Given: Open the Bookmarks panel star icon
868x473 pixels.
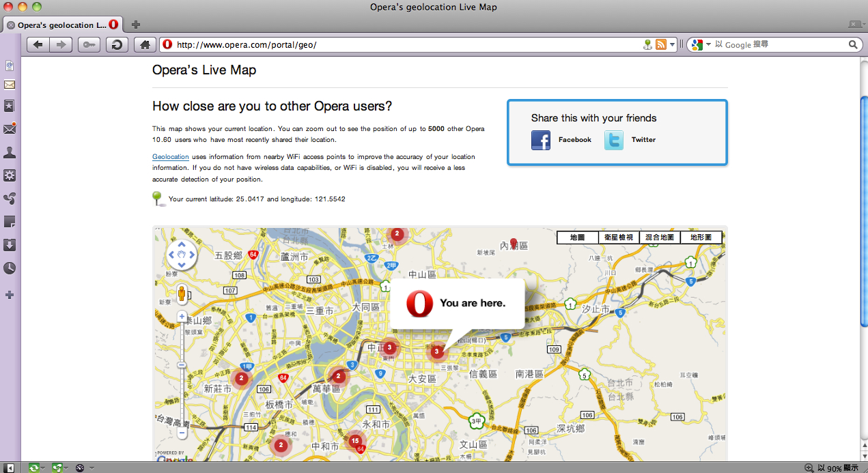Looking at the screenshot, I should pyautogui.click(x=10, y=106).
